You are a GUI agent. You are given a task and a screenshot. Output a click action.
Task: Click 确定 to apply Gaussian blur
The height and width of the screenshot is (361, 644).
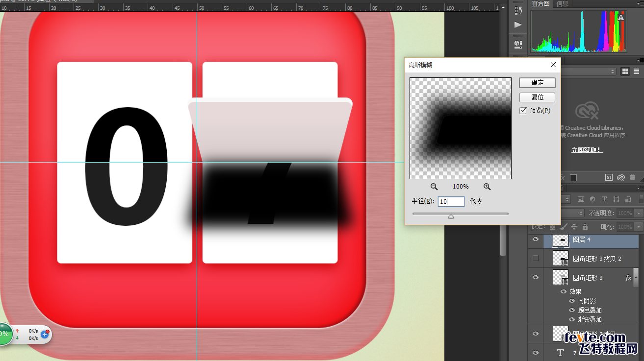537,83
